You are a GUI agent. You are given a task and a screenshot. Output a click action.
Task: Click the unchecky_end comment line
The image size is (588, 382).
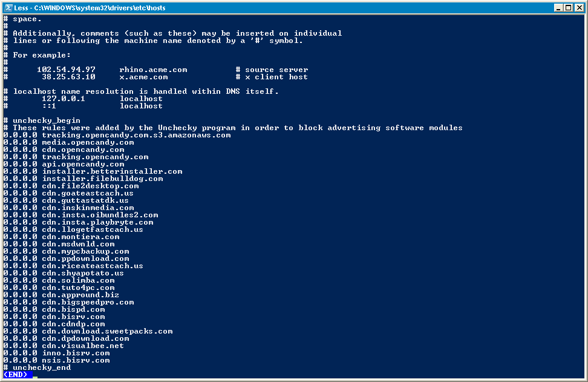tap(37, 367)
